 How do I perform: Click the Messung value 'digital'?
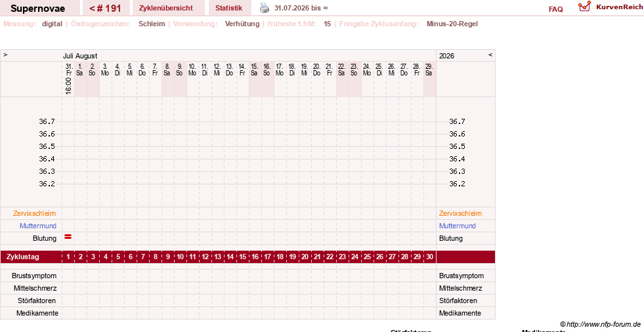(x=52, y=24)
